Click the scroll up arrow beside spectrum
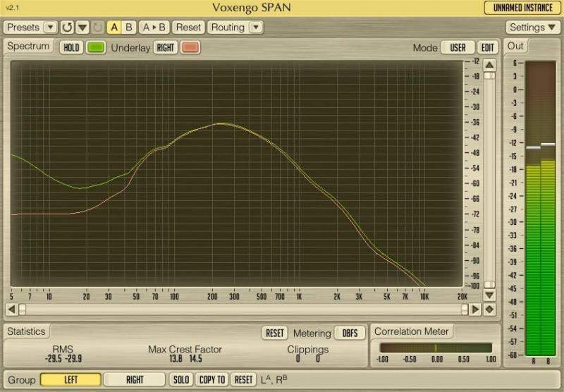Screen dimensions: 564x392 (489, 65)
